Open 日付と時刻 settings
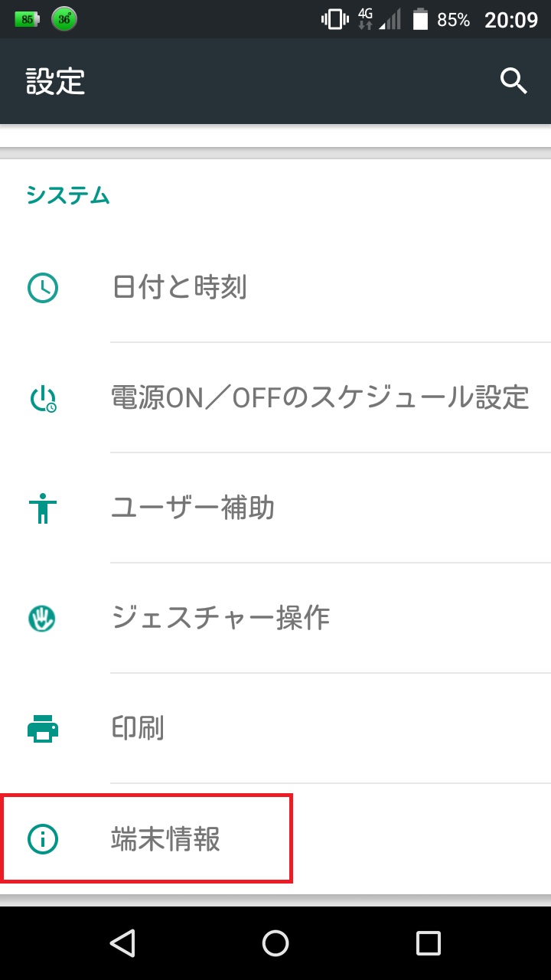This screenshot has width=551, height=980. 179,288
